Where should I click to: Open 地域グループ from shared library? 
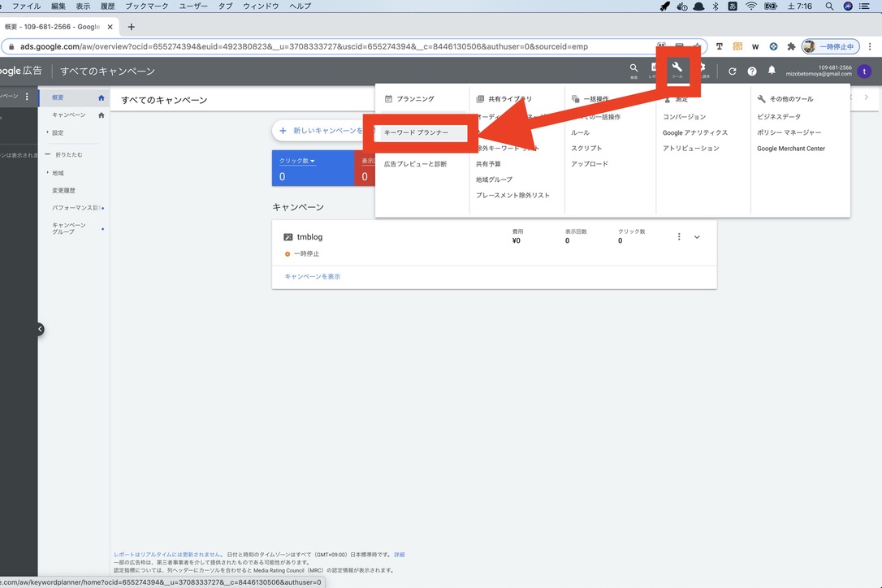[x=494, y=179]
